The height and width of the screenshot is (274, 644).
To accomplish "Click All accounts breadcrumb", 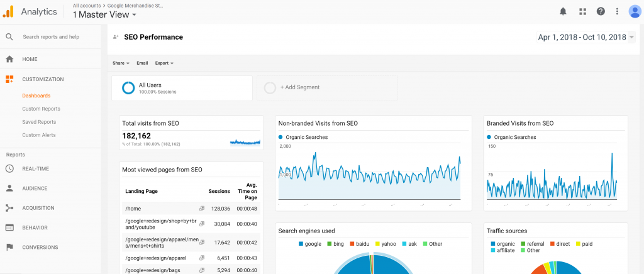I will (x=87, y=6).
